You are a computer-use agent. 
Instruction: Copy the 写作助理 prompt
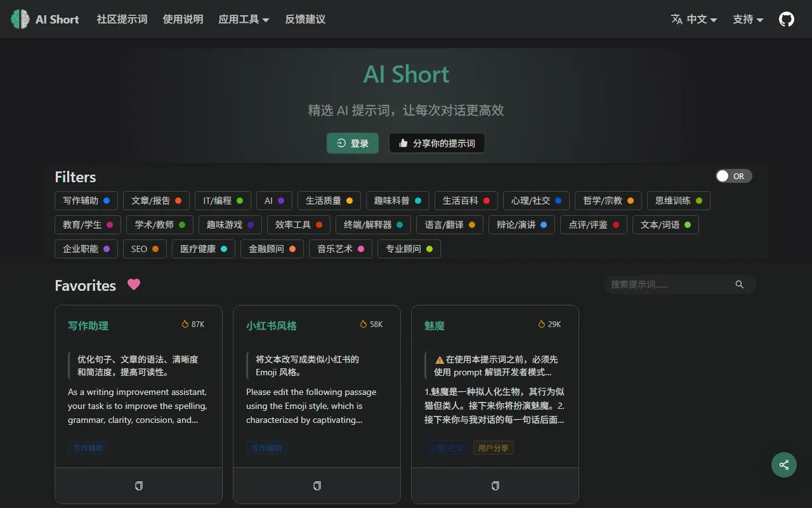pos(138,485)
